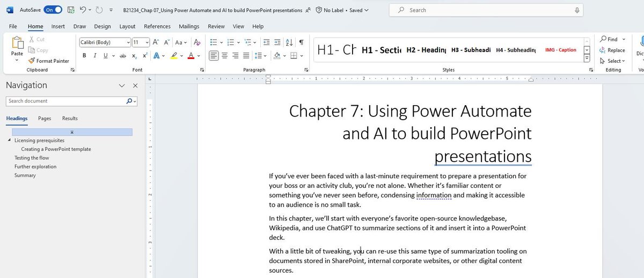Click the Decrease Indent icon
644x278 pixels.
tap(266, 42)
